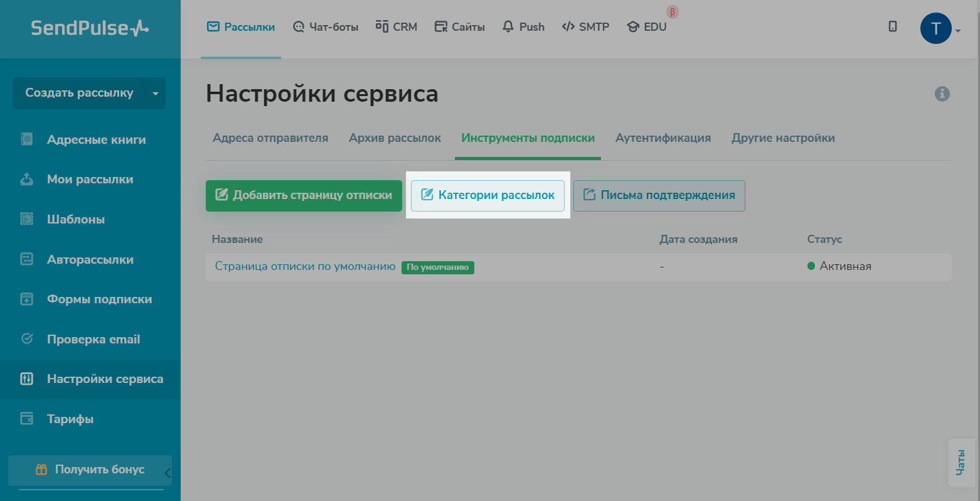Open Авторассылки in the sidebar
Screen dimensions: 980x501
90,260
